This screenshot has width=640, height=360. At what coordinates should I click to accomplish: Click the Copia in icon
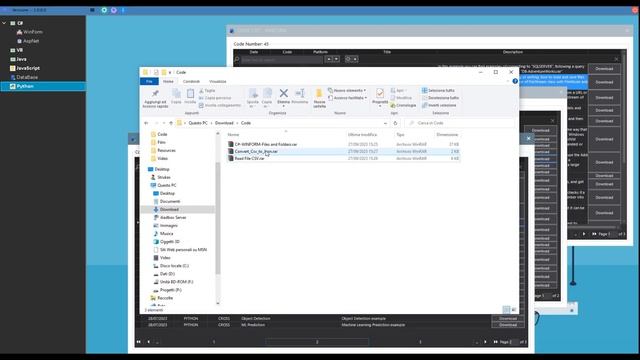pyautogui.click(x=267, y=98)
